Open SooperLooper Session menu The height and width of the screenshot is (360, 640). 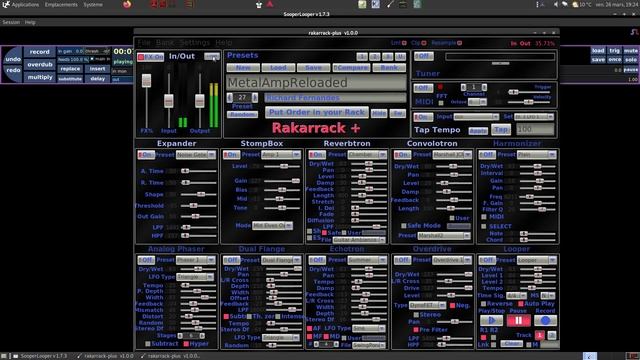[x=11, y=22]
